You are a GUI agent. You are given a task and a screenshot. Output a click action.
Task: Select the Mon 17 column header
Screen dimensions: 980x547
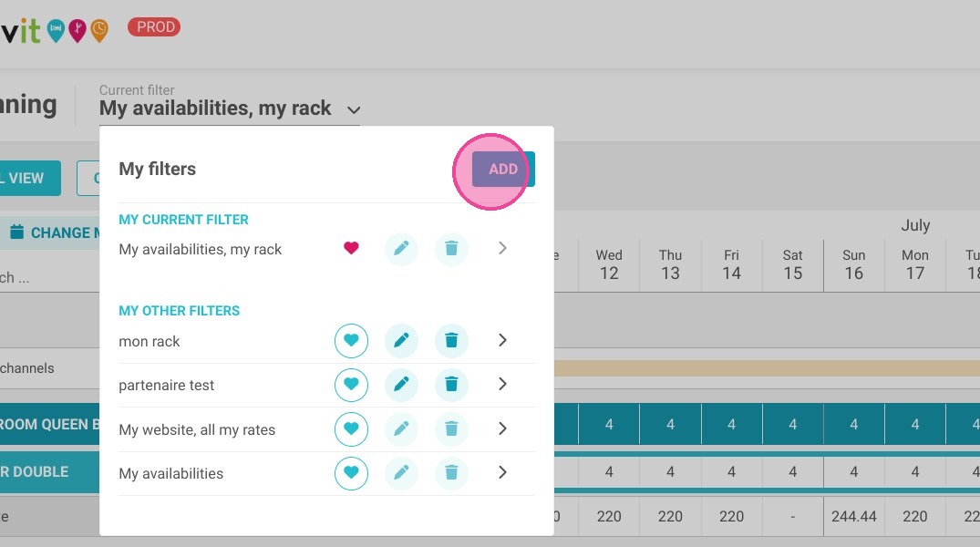(915, 264)
